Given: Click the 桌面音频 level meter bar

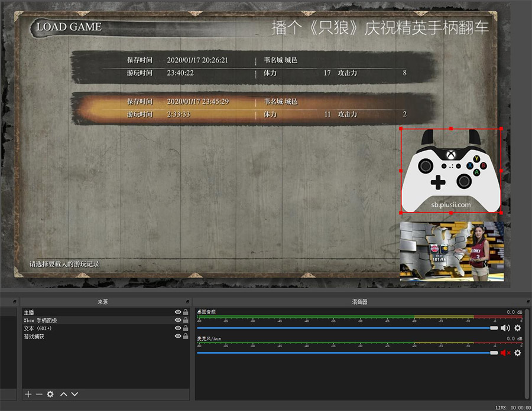Looking at the screenshot, I should (x=359, y=317).
